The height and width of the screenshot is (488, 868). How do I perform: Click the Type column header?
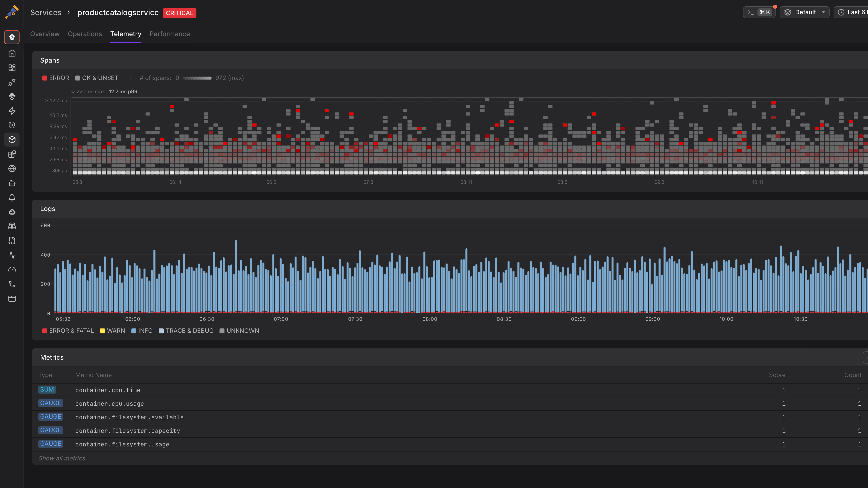tap(45, 375)
